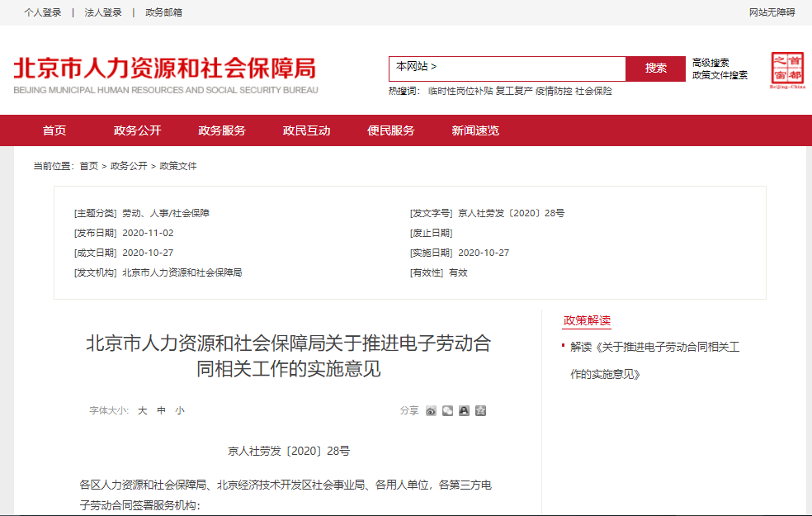Open 首页 in the red navigation bar
Screen dimensions: 812x516
click(54, 130)
